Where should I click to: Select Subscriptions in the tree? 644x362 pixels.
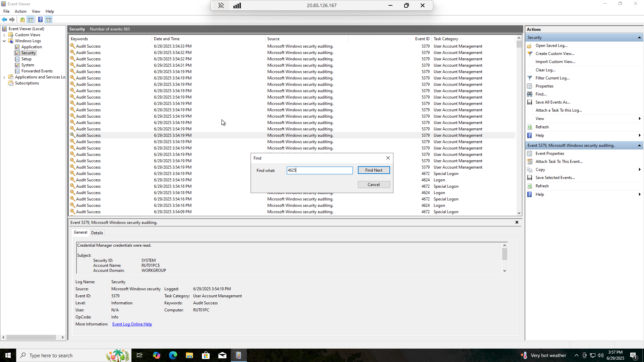(x=27, y=83)
